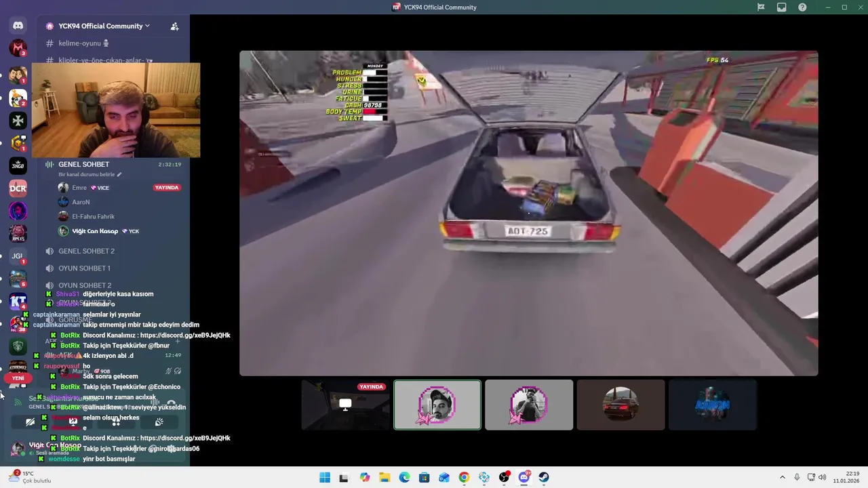Screen dimensions: 868x488
Task: Open Microsoft Edge from taskbar
Action: point(404,477)
